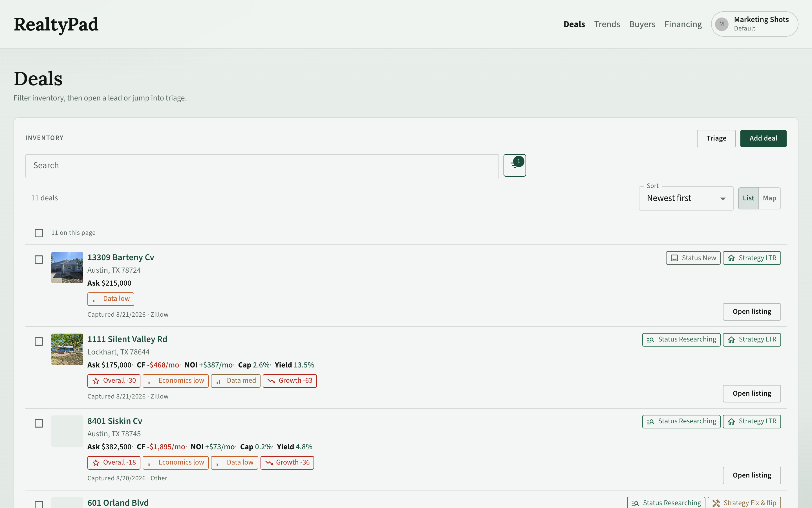
Task: Open the Buyers nav item
Action: 642,24
